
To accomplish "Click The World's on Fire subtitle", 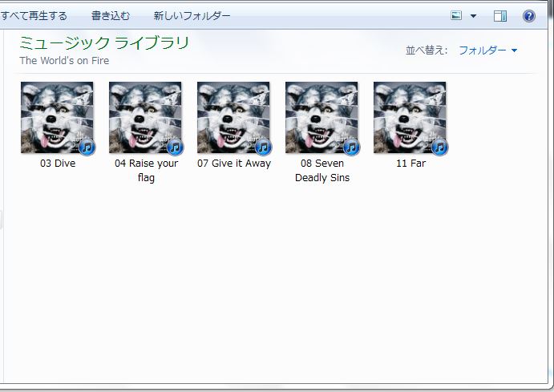I will click(x=64, y=61).
